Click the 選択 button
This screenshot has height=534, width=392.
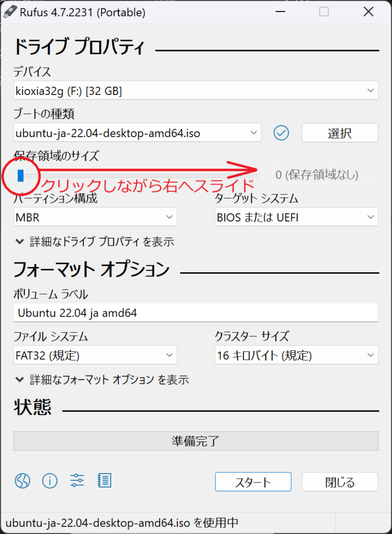339,133
